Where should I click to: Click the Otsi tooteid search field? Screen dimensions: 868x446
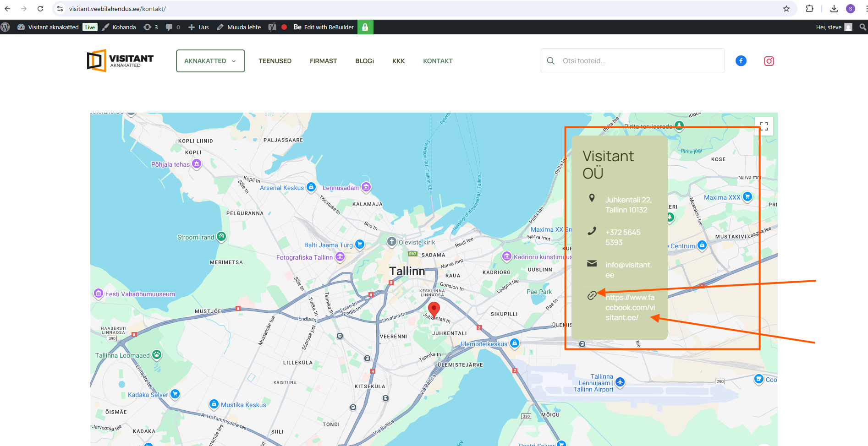(639, 61)
